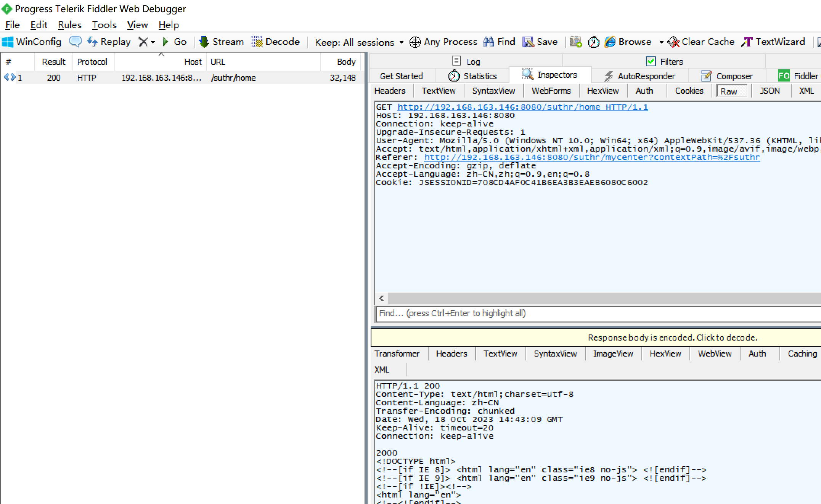The image size is (821, 504).
Task: Open the AutoResponder tab
Action: click(640, 76)
